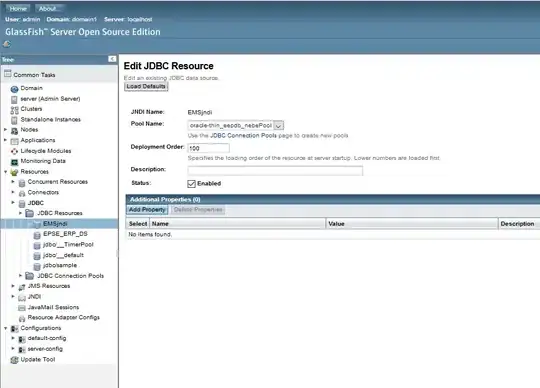Click the Resource Adapter Configs icon
Screen dimensions: 540x388
coord(22,318)
